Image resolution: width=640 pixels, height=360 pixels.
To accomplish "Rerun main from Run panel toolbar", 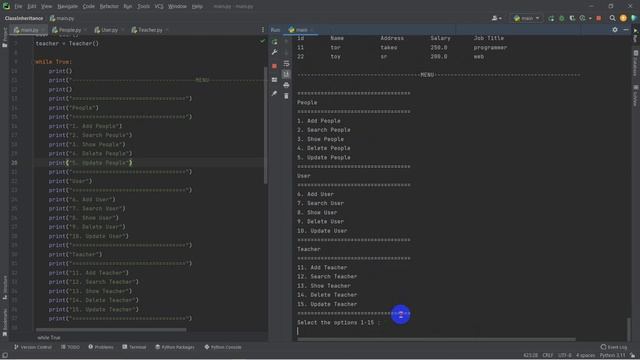I will 275,42.
